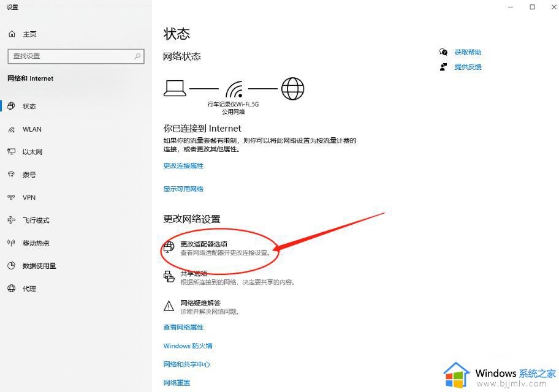Viewport: 559px width, 392px height.
Task: Click the 更改连接属性 link
Action: pos(183,166)
